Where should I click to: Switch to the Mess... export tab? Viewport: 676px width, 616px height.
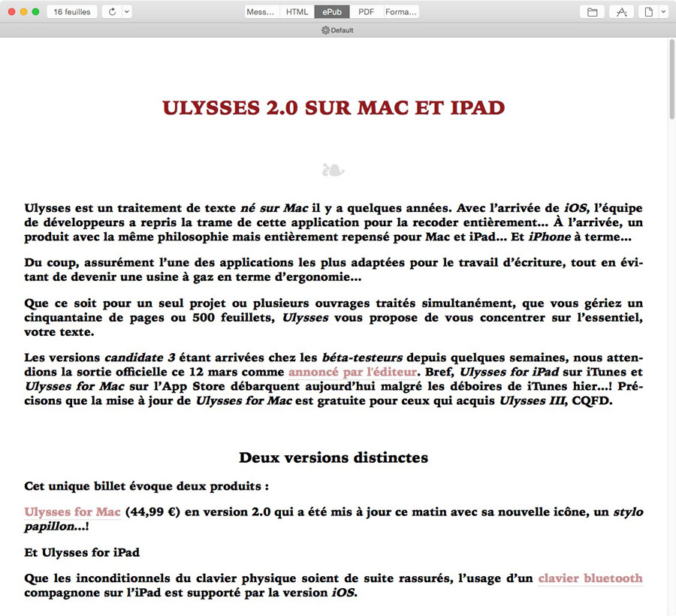262,11
